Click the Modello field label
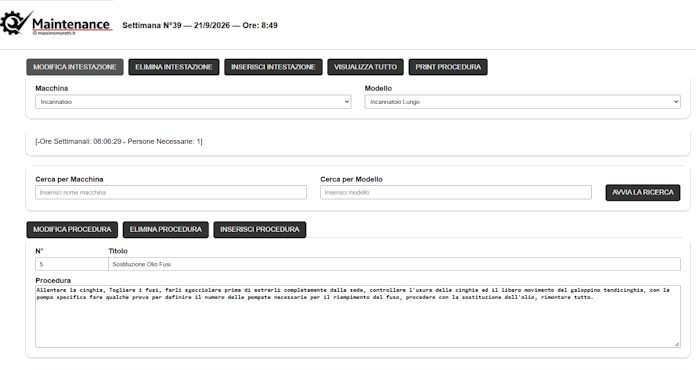Viewport: 696px width, 370px height. click(378, 88)
